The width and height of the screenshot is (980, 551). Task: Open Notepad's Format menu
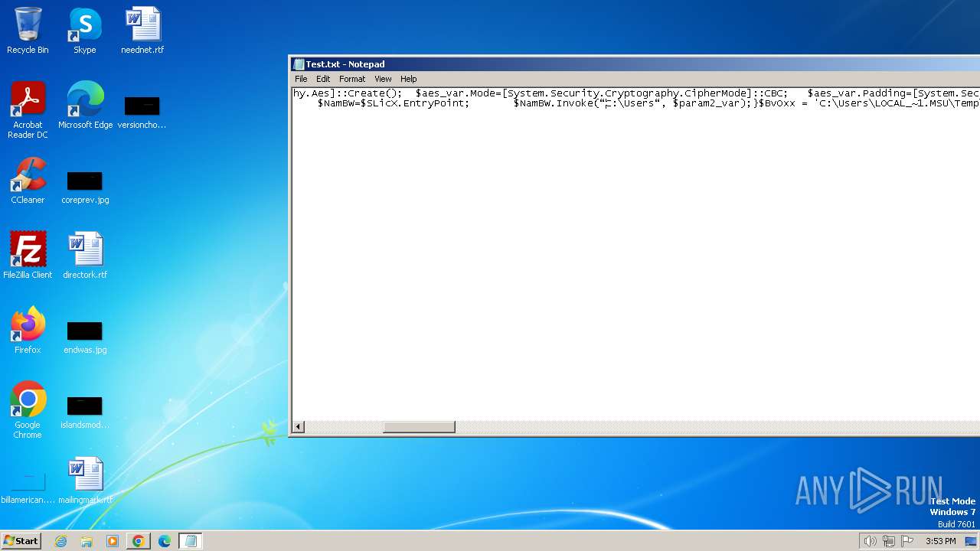[x=352, y=79]
